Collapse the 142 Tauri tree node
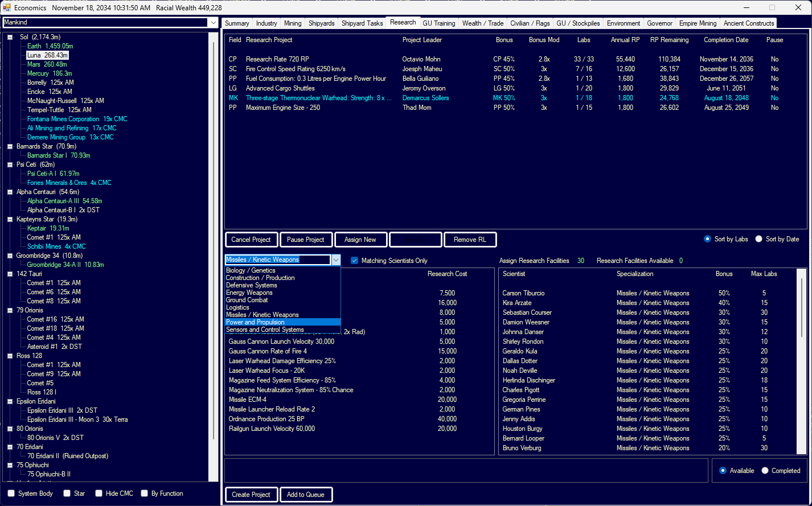 (x=11, y=274)
